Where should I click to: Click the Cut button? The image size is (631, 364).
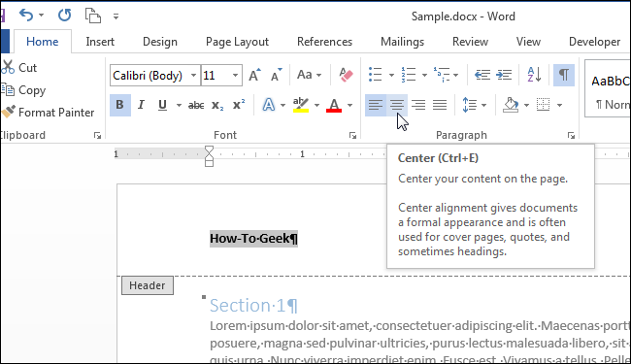tap(18, 67)
